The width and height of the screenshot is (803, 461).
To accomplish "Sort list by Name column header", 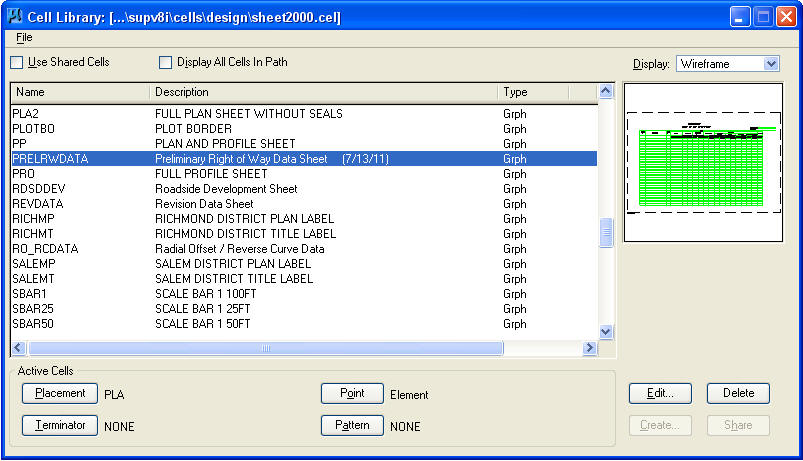I will [x=80, y=92].
